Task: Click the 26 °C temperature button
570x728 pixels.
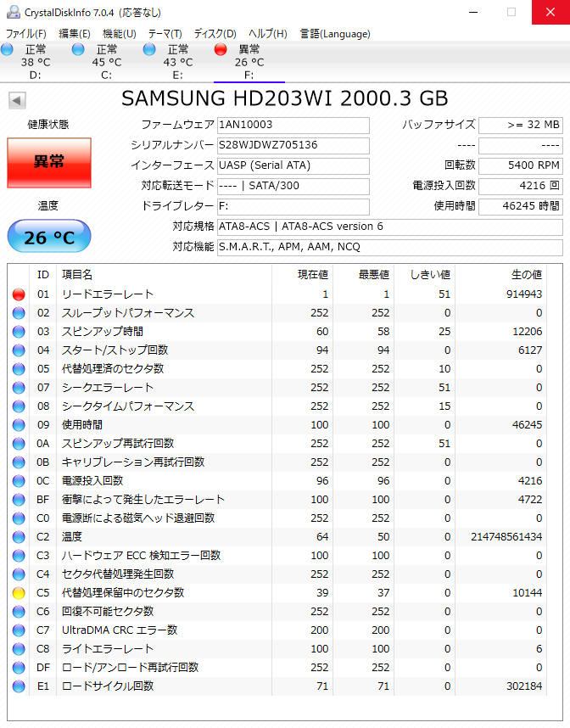Action: click(x=49, y=237)
